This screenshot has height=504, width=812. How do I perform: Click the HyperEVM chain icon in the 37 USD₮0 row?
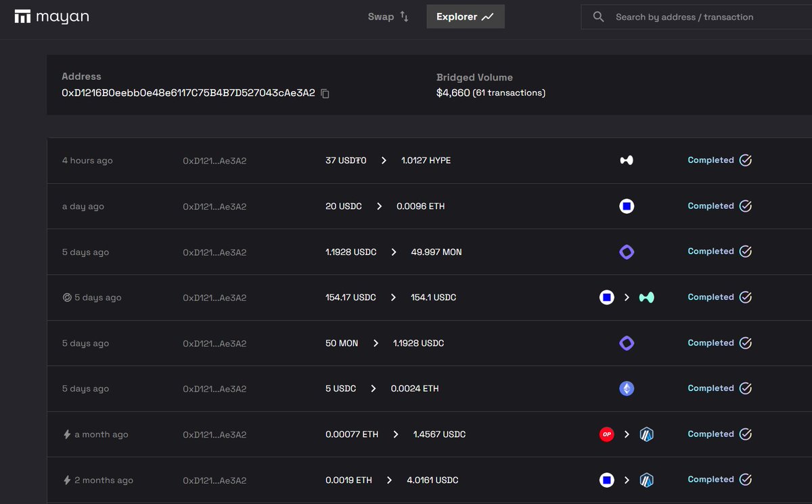pyautogui.click(x=627, y=160)
